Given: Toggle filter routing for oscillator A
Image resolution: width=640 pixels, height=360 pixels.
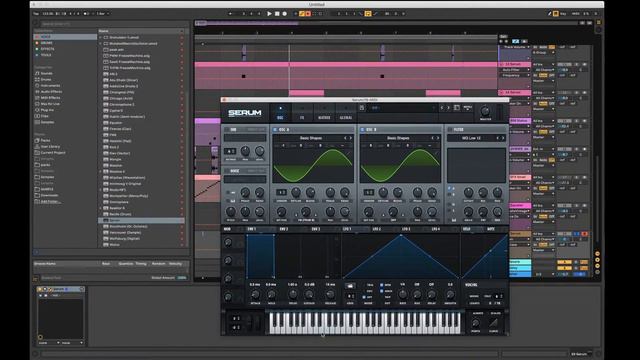Looking at the screenshot, I should (449, 188).
